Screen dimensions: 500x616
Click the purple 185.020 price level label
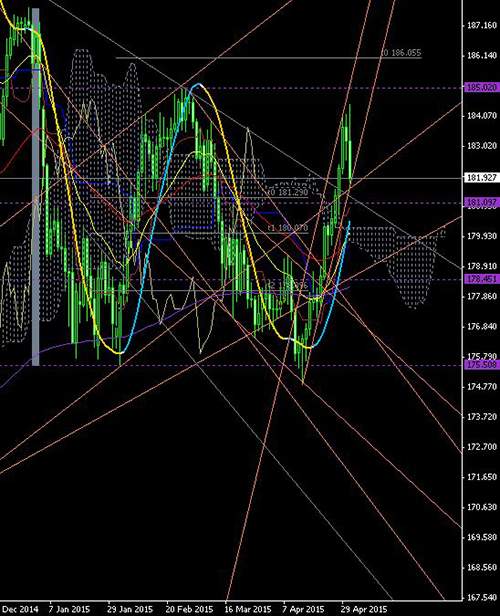point(482,87)
